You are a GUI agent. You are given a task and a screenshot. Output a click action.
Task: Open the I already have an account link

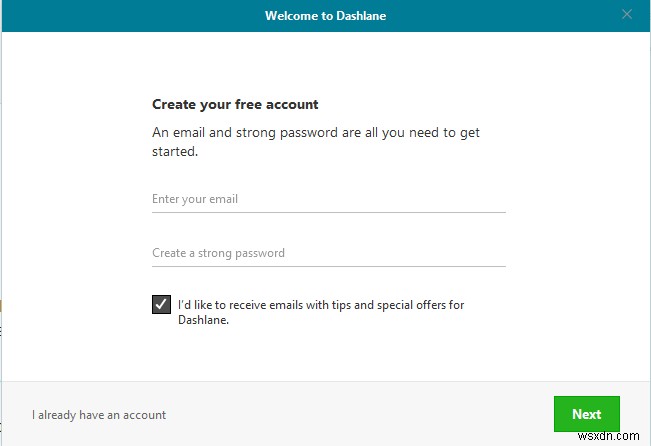tap(99, 414)
